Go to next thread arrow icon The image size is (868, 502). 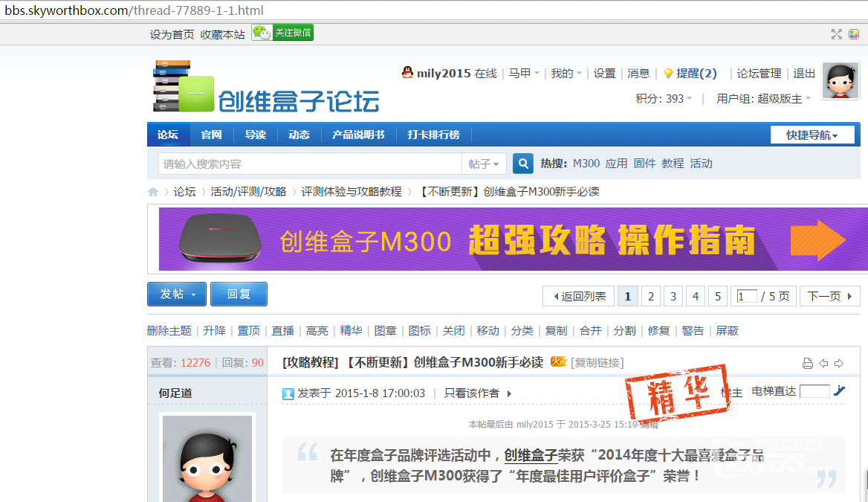[839, 364]
